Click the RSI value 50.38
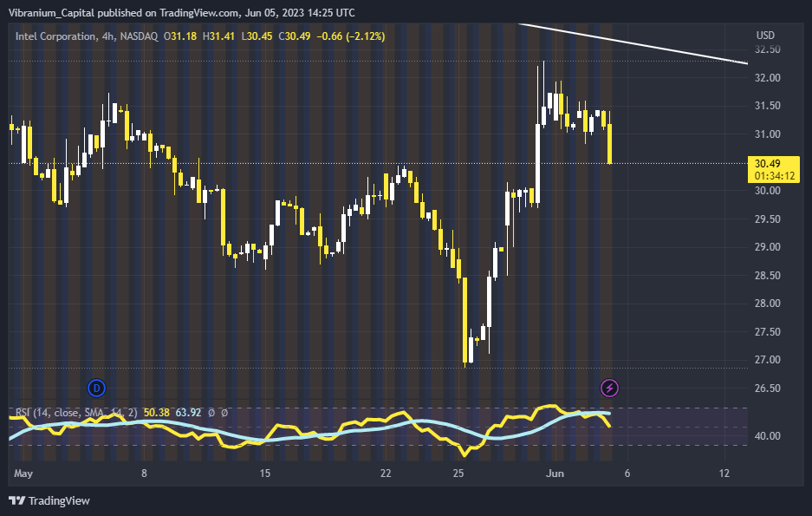This screenshot has height=516, width=812. [x=156, y=413]
